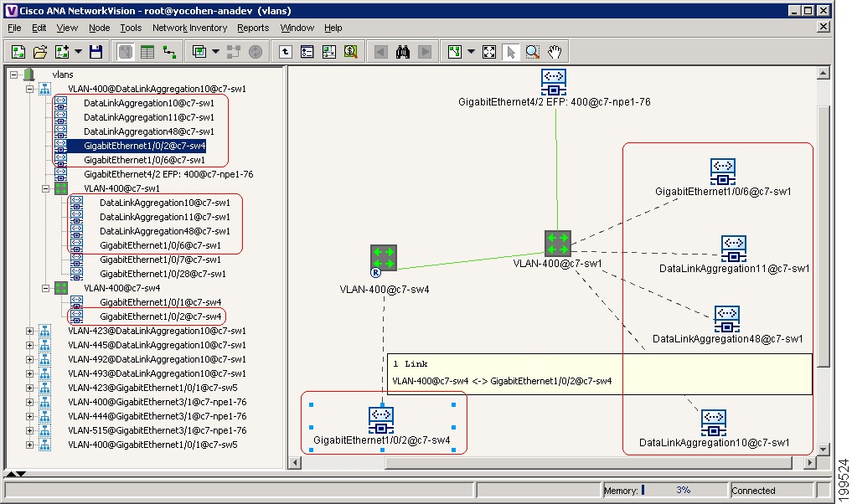Open the File menu
Screen dimensions: 852x504
(14, 28)
